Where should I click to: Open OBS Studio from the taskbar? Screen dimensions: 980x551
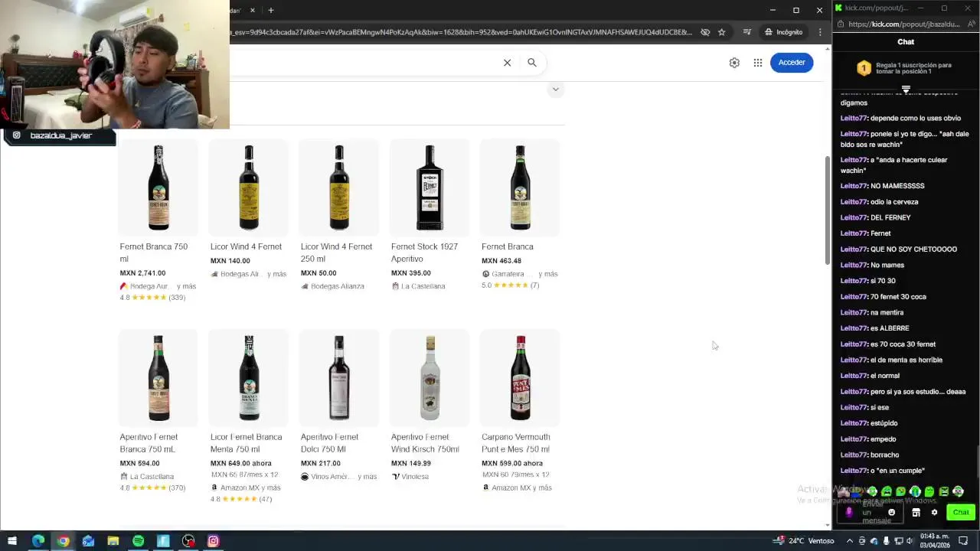pyautogui.click(x=188, y=541)
